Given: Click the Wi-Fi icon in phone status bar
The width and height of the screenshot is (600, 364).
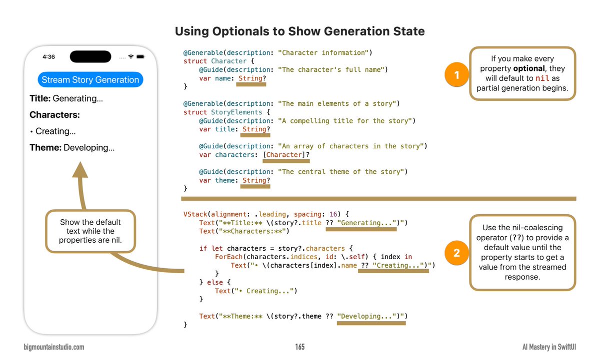Looking at the screenshot, I should [130, 57].
